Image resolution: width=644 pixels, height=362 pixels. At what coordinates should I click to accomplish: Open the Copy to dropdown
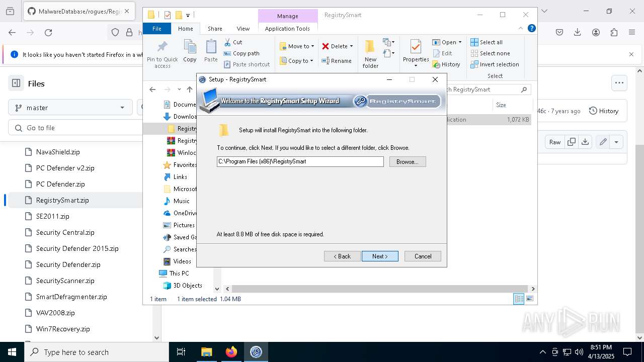296,61
